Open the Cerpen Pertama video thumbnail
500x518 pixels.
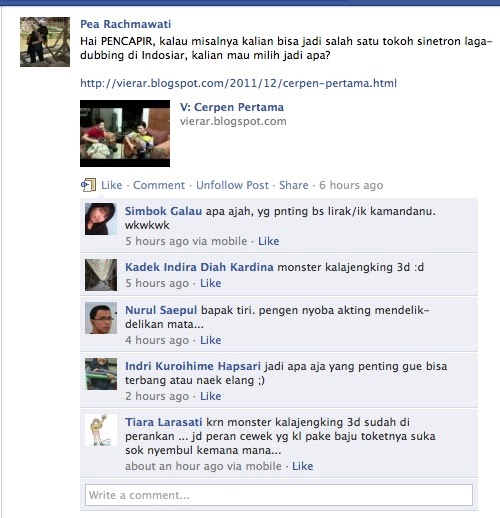click(125, 133)
